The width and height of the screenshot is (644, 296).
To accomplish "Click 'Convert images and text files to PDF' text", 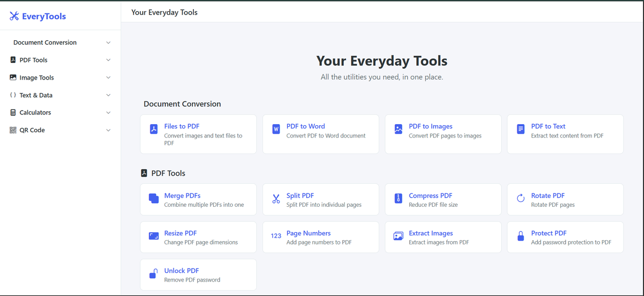I will point(204,139).
